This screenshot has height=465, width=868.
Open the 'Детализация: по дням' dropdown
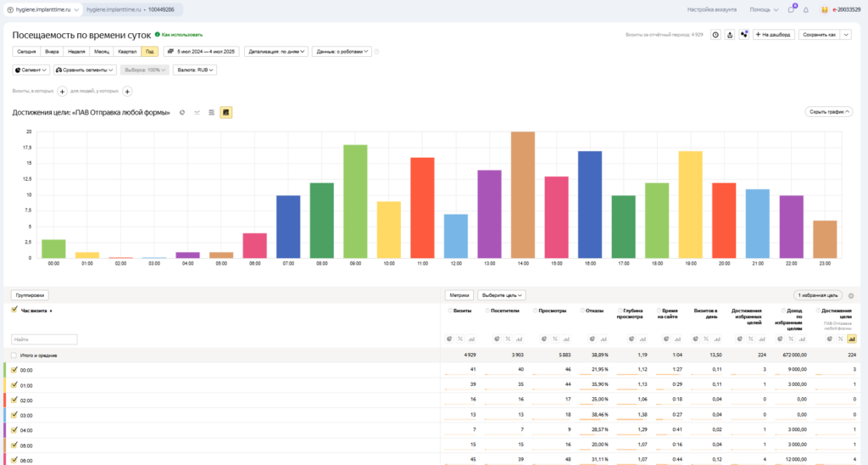pyautogui.click(x=276, y=51)
